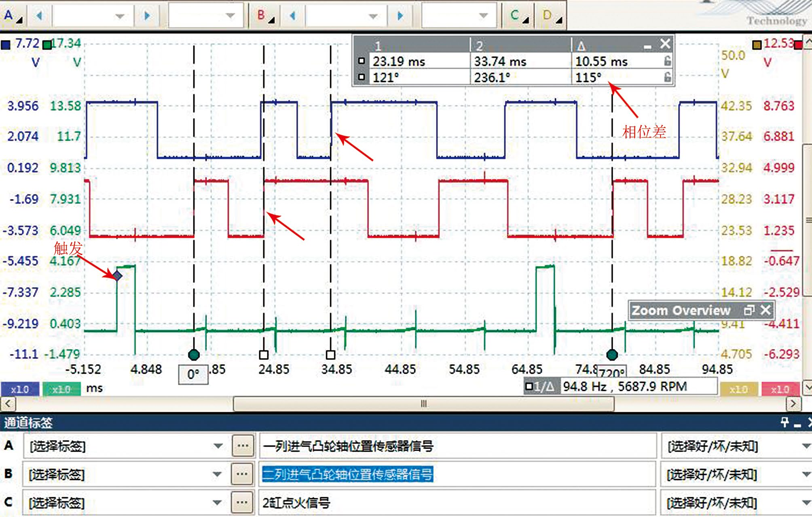Click the 0° phase label box
This screenshot has width=812, height=517.
tap(193, 374)
